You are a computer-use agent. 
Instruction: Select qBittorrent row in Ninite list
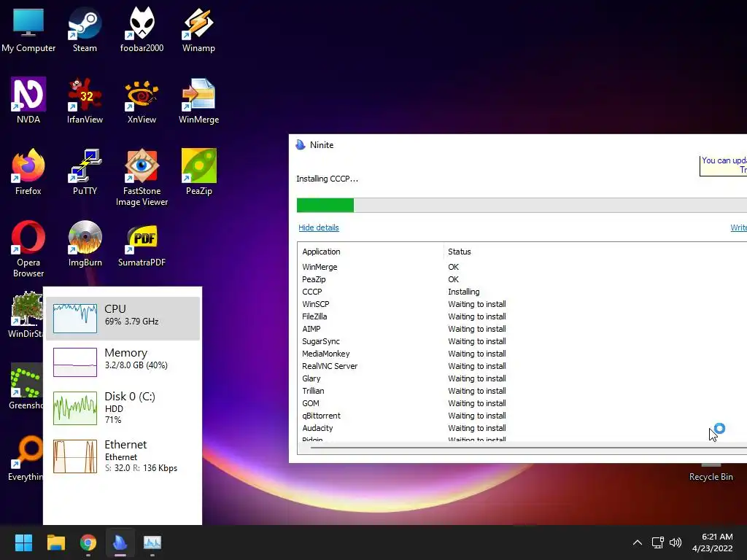(522, 416)
